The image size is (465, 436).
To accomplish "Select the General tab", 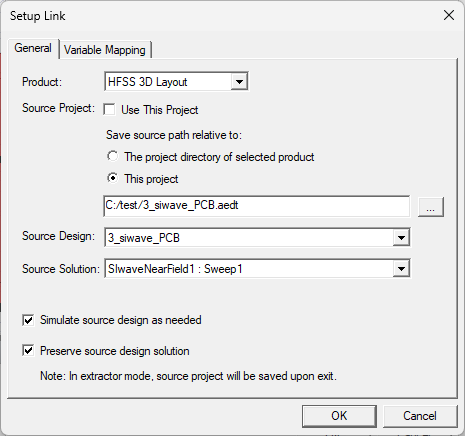I will [33, 48].
